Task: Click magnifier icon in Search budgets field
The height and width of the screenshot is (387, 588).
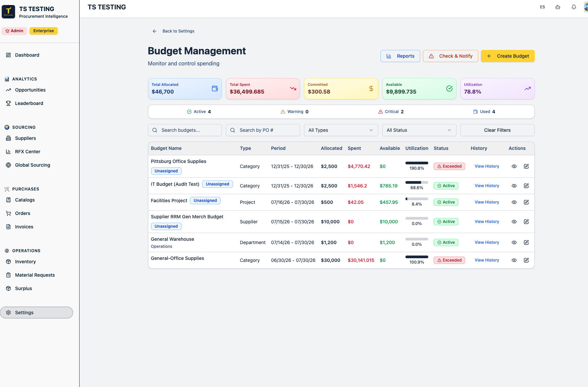Action: point(155,130)
